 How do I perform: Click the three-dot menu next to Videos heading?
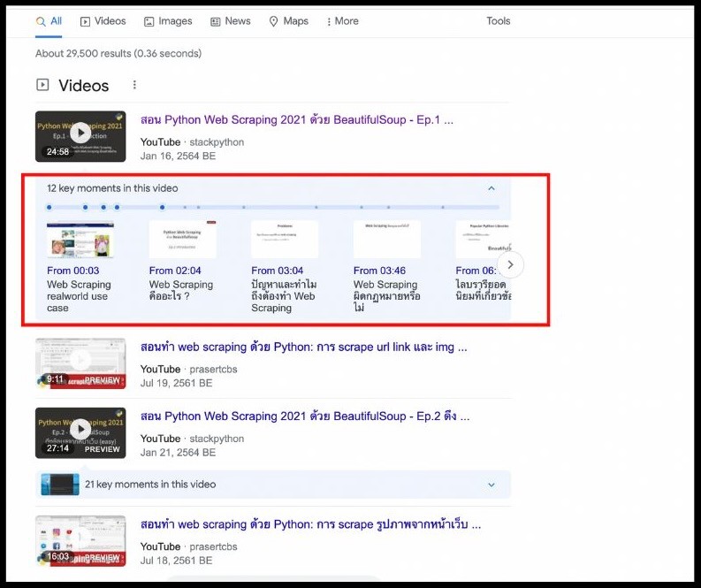[x=134, y=85]
